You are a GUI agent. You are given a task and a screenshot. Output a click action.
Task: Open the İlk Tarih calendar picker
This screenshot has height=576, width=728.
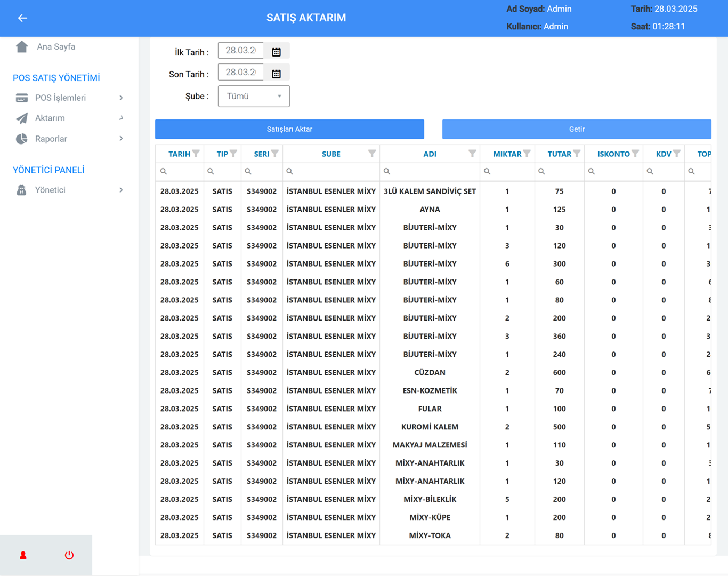click(x=276, y=52)
